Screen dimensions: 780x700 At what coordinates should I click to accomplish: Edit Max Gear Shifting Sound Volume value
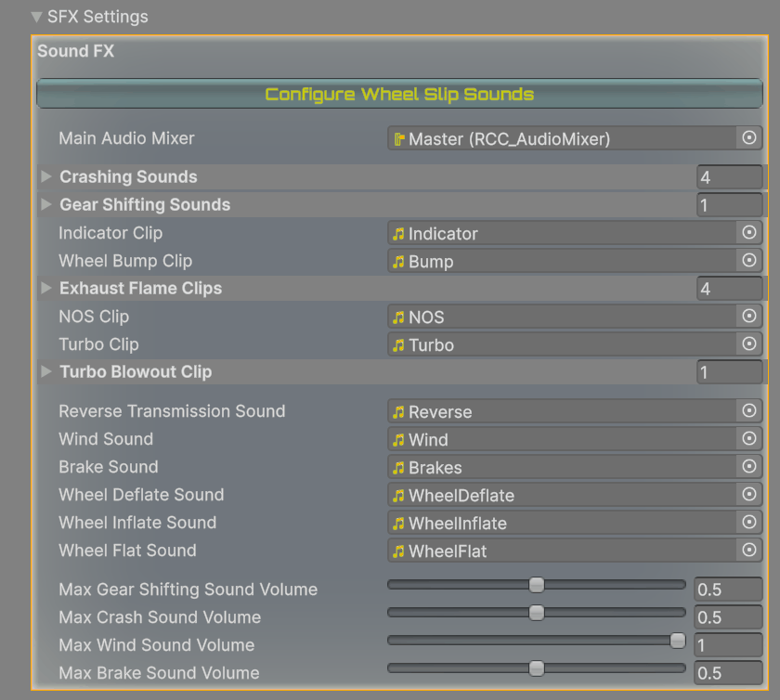coord(728,589)
